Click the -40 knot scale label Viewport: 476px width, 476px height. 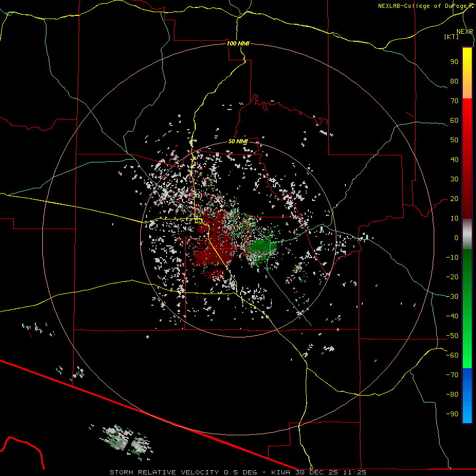(452, 316)
